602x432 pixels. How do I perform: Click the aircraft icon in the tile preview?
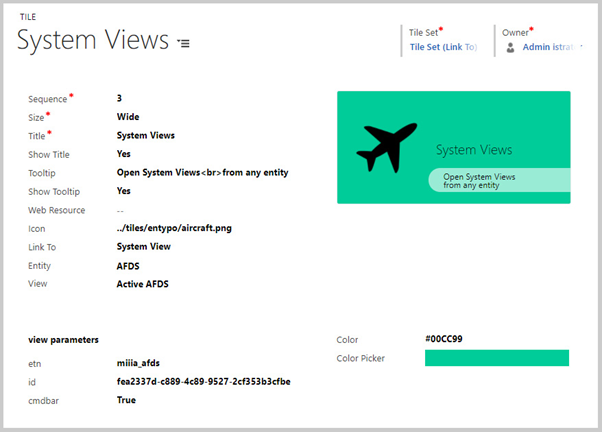pos(387,147)
